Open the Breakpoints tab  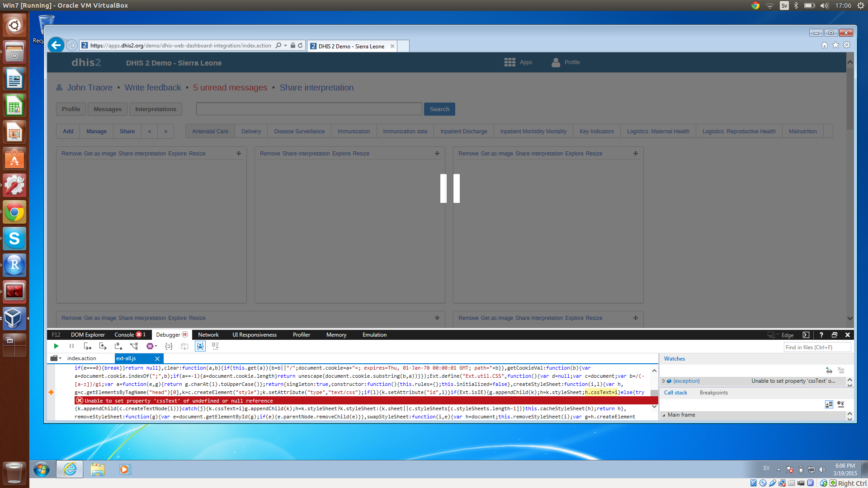[x=713, y=393]
